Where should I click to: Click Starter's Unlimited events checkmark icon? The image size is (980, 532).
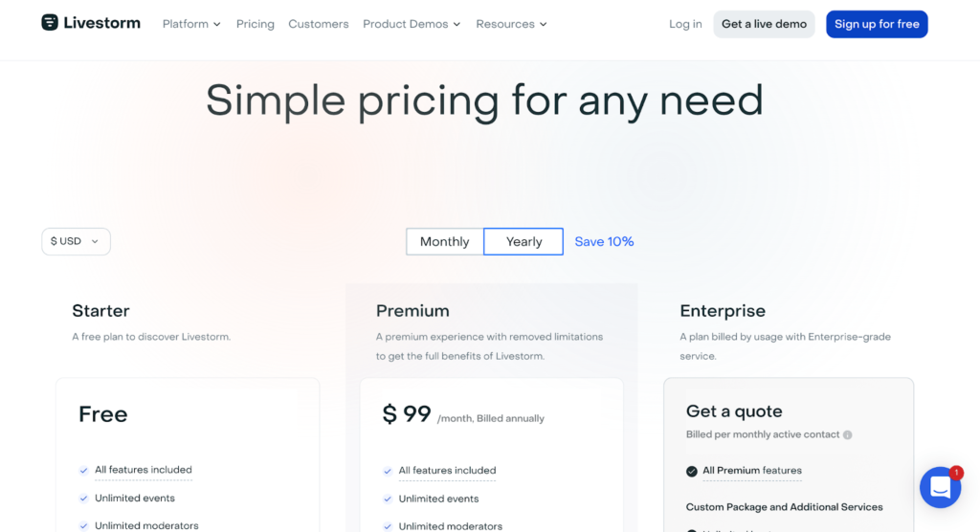click(84, 499)
